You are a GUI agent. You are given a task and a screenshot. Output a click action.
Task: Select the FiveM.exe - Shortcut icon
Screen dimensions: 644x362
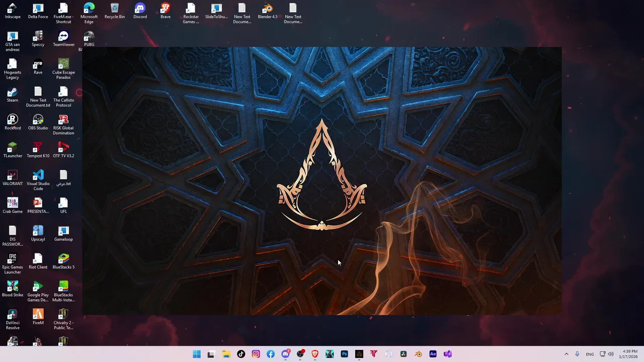[x=63, y=14]
